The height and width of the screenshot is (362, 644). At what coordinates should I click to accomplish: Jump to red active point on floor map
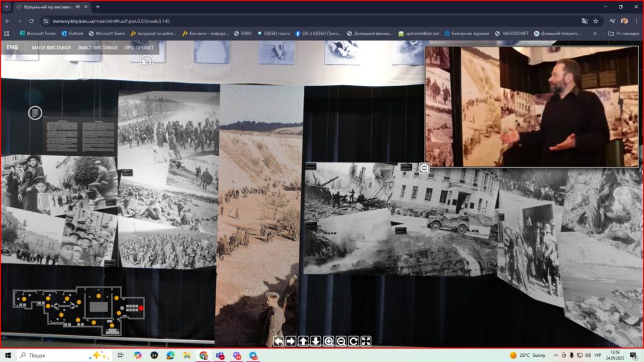point(142,308)
